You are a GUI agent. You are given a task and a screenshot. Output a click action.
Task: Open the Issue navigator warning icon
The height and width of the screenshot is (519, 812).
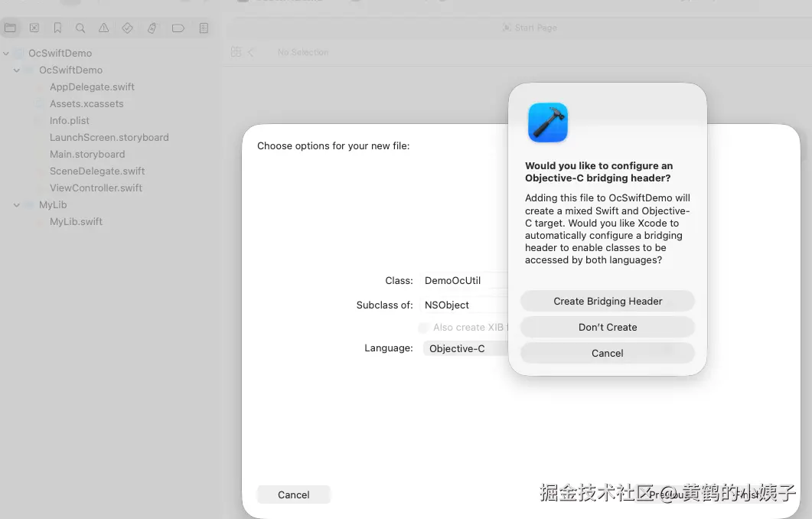103,28
